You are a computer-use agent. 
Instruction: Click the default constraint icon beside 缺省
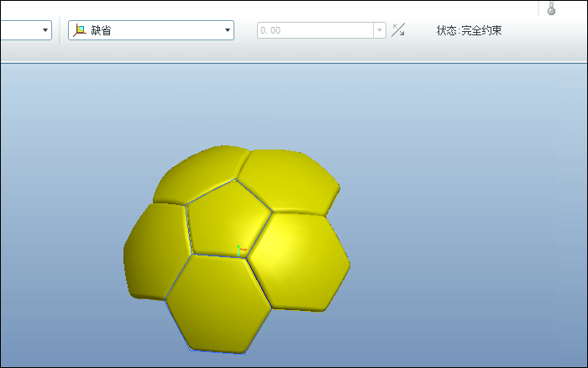click(x=80, y=30)
